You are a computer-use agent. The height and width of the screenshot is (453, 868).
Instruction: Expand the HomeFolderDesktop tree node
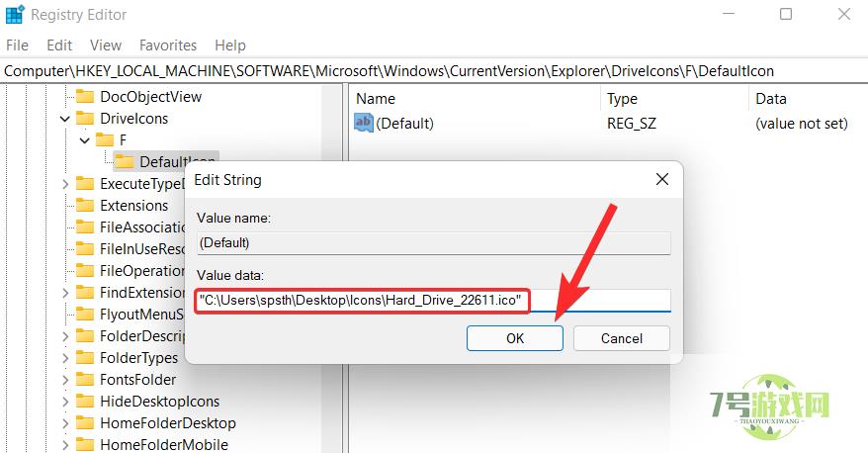pos(65,423)
